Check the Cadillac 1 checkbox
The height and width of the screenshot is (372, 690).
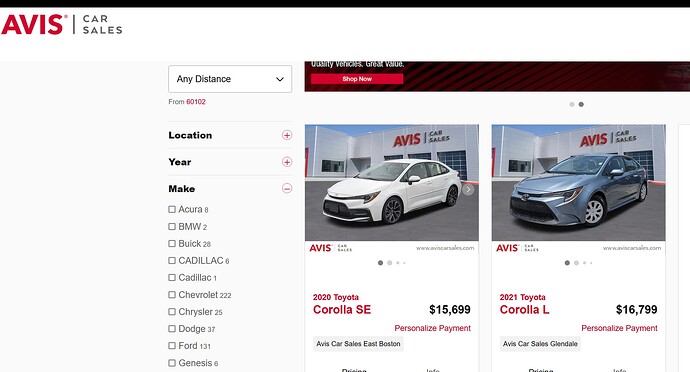click(x=172, y=277)
